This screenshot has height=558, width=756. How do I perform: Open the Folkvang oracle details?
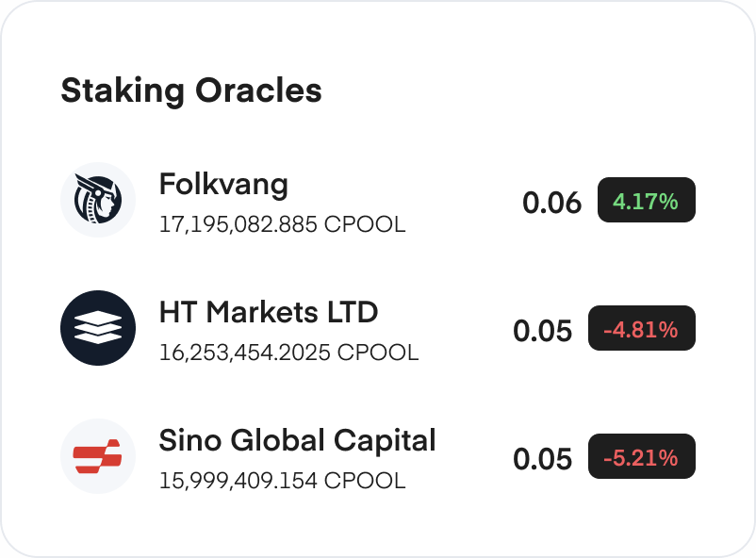pyautogui.click(x=223, y=185)
